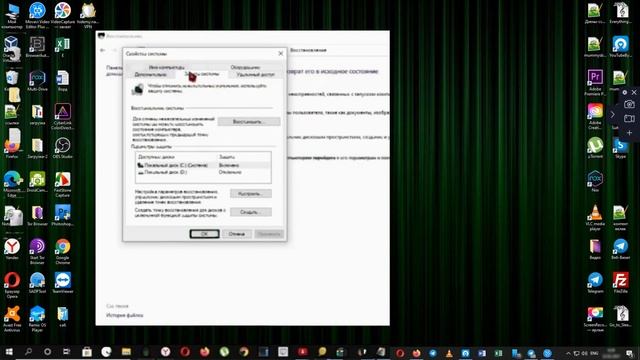
Task: Open the OBS Studio desktop shortcut
Action: (62, 148)
